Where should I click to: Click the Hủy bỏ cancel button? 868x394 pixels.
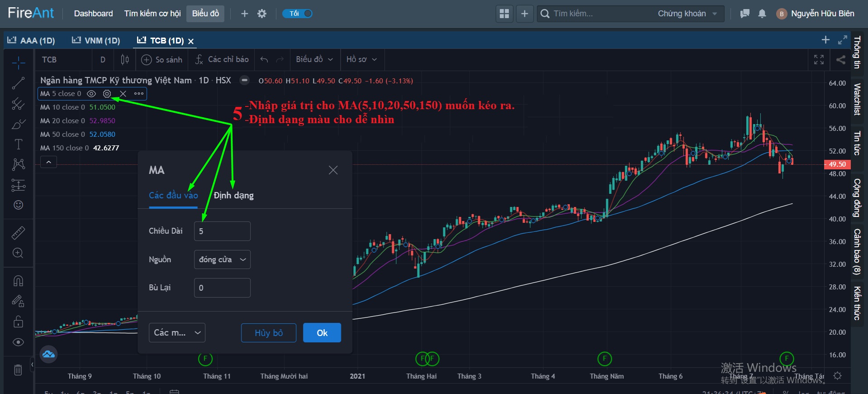click(x=269, y=333)
